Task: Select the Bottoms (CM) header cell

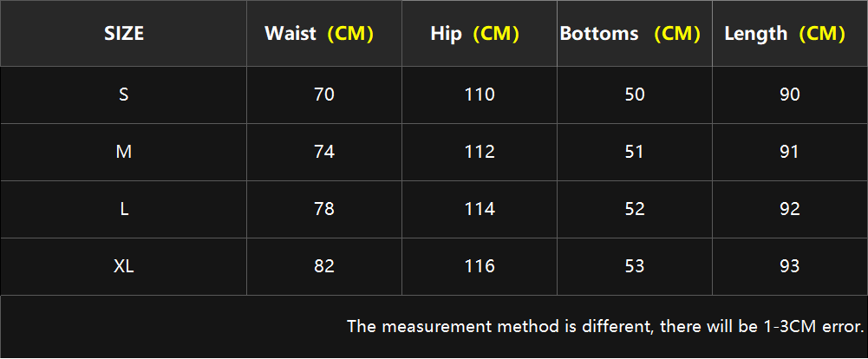Action: pos(635,34)
